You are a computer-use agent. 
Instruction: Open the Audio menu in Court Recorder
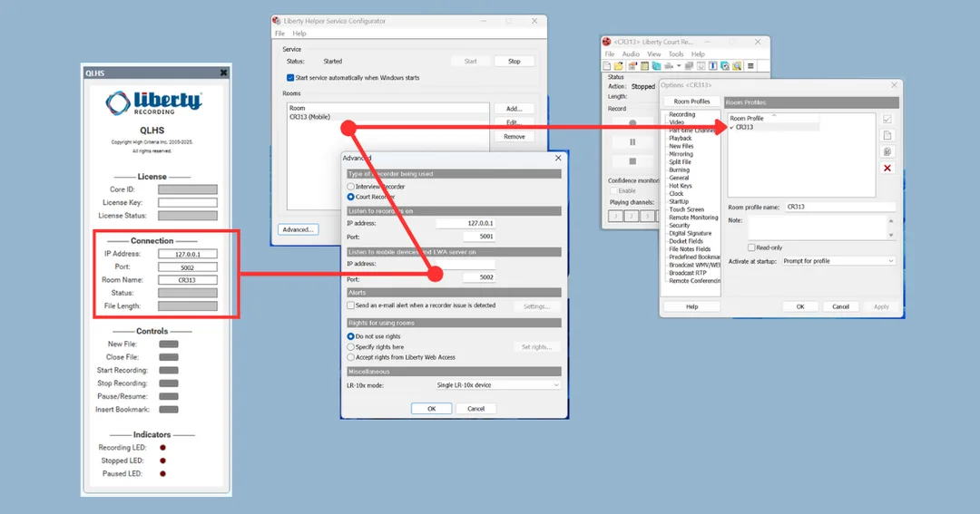[x=631, y=54]
